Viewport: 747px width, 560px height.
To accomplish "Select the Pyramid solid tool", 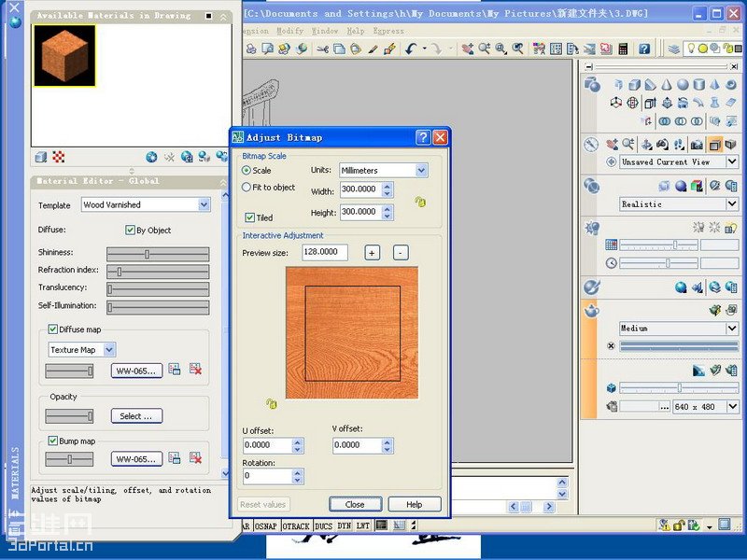I will pos(714,85).
